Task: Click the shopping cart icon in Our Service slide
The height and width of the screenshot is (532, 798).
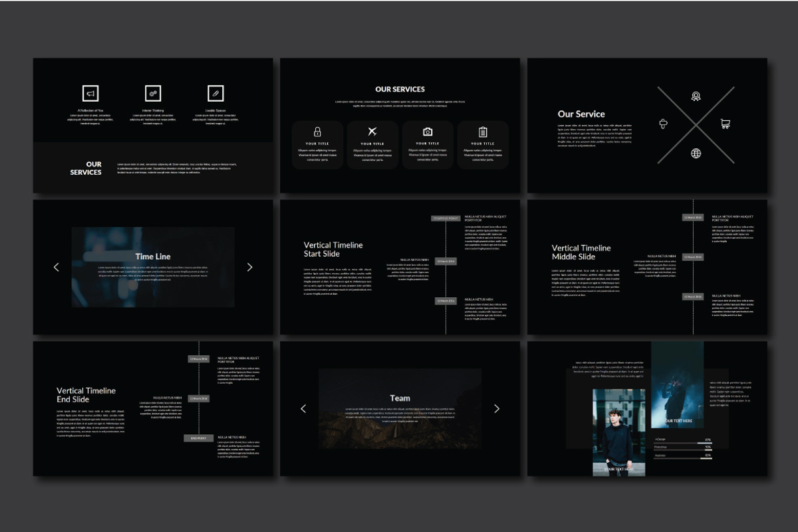Action: (726, 124)
